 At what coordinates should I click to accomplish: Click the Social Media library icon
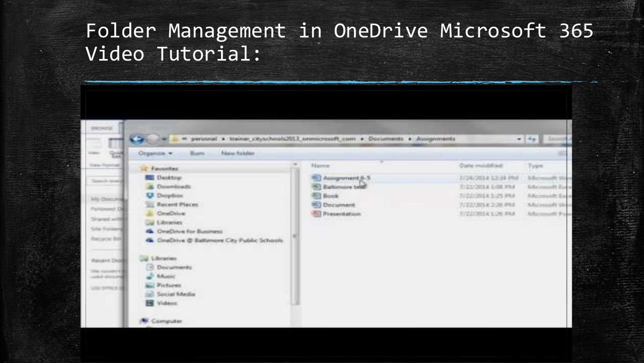pyautogui.click(x=149, y=294)
